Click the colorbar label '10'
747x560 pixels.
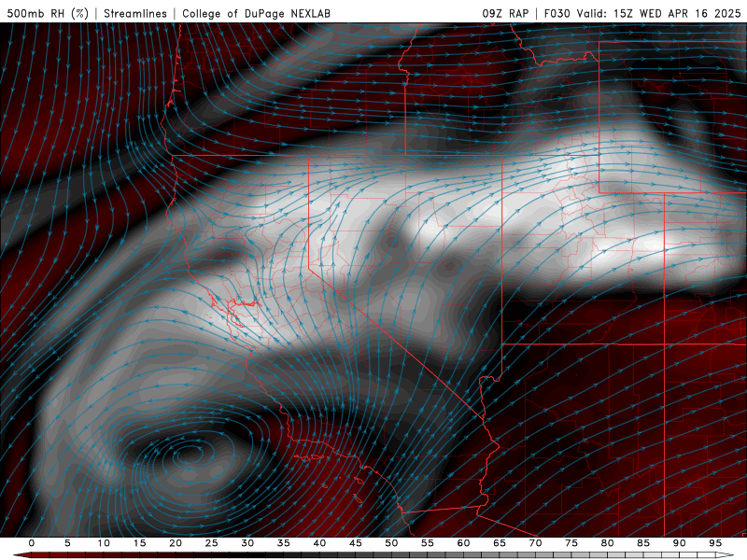click(104, 543)
